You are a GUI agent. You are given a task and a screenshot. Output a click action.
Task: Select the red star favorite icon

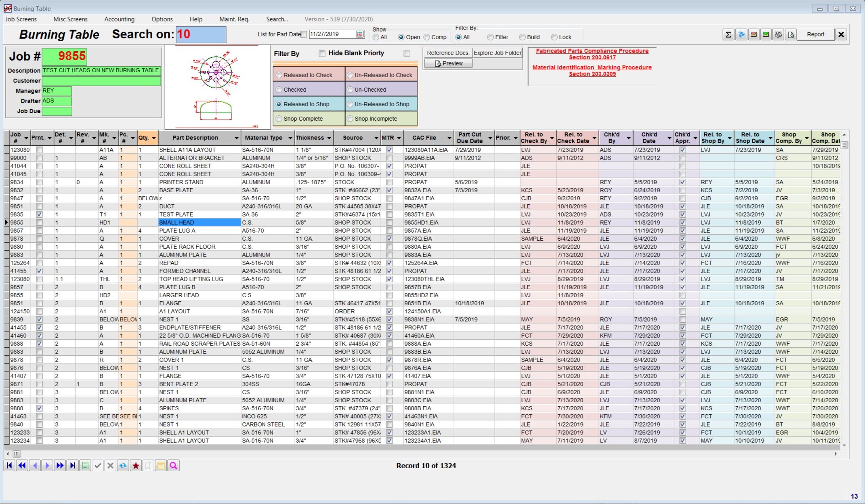pos(136,465)
